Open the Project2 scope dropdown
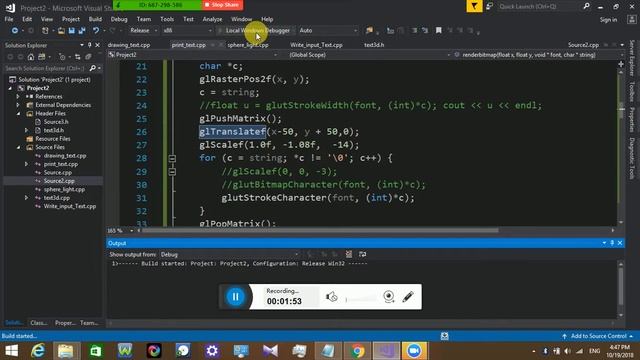640x360 pixels. [193, 55]
